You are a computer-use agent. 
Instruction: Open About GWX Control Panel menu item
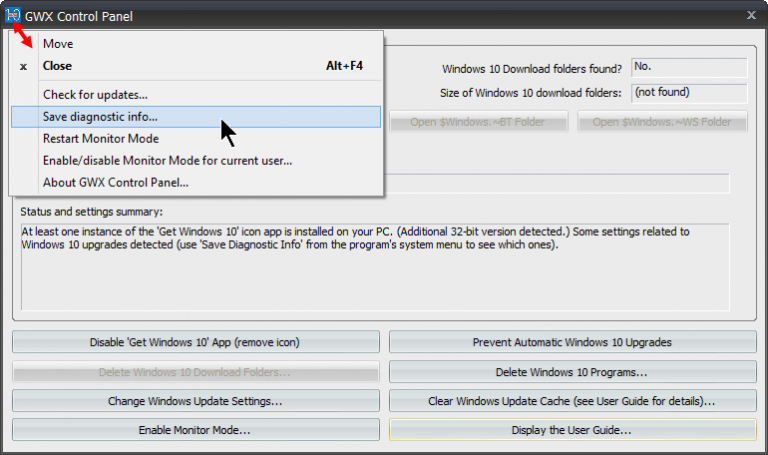[196, 183]
